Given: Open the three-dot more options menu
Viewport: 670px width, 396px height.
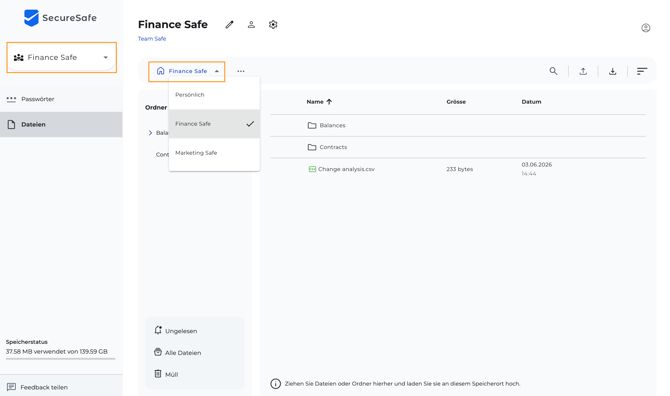Looking at the screenshot, I should click(x=241, y=71).
